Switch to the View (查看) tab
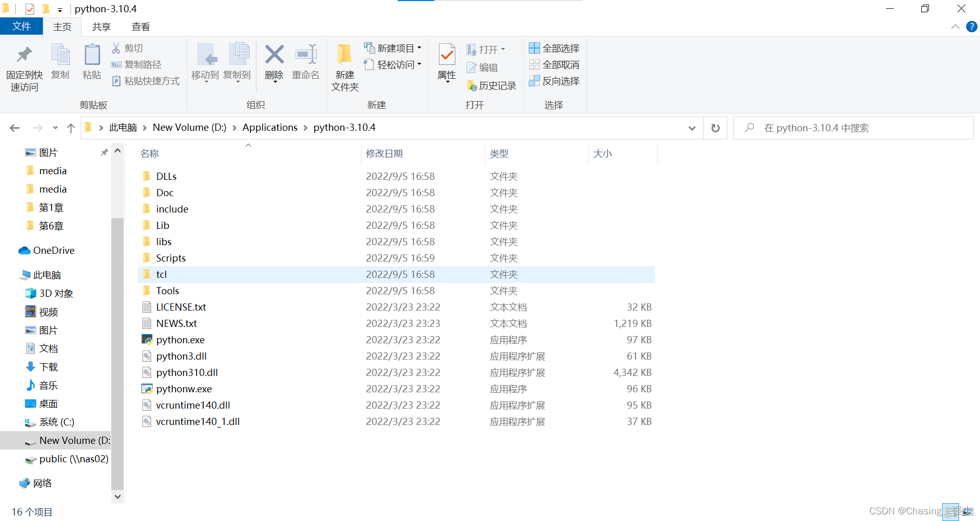The width and height of the screenshot is (980, 521). [141, 27]
